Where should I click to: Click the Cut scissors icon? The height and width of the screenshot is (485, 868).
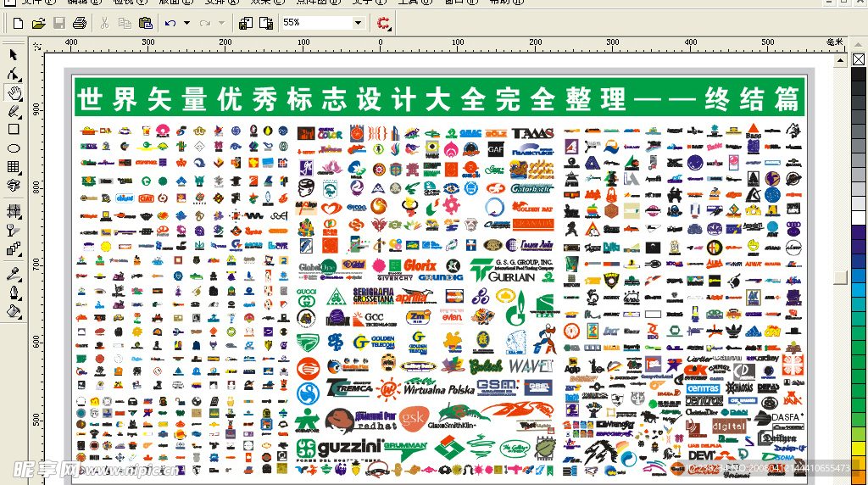104,23
